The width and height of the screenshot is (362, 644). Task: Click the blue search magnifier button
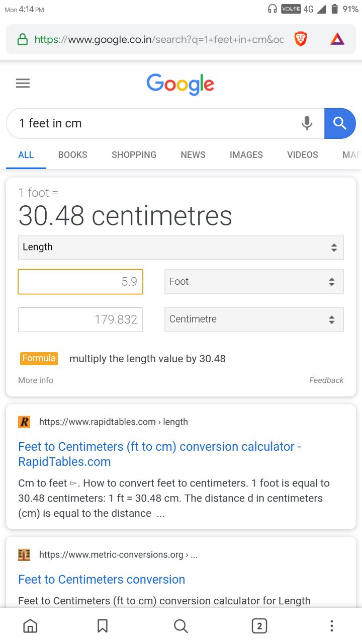pyautogui.click(x=340, y=123)
